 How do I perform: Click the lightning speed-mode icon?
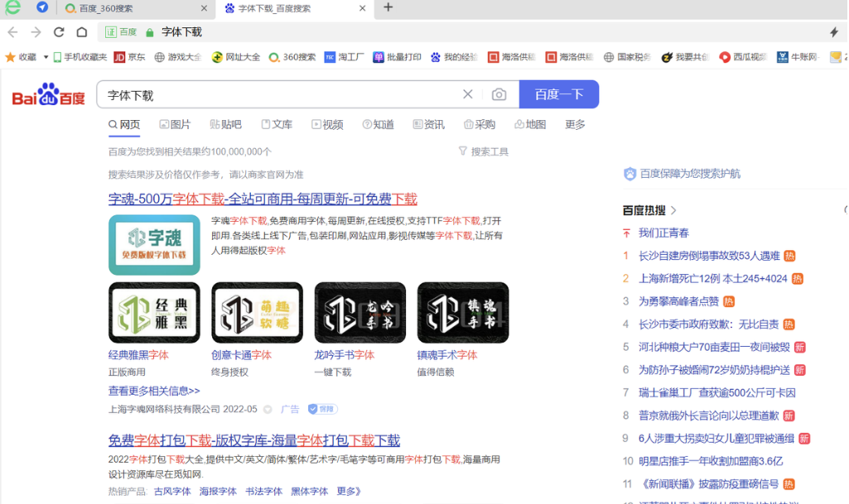(x=834, y=32)
